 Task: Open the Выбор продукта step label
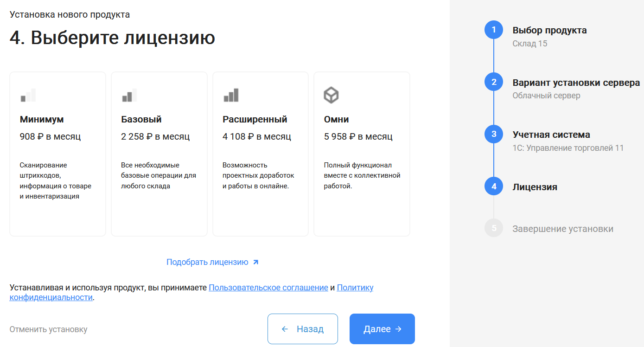tap(549, 30)
